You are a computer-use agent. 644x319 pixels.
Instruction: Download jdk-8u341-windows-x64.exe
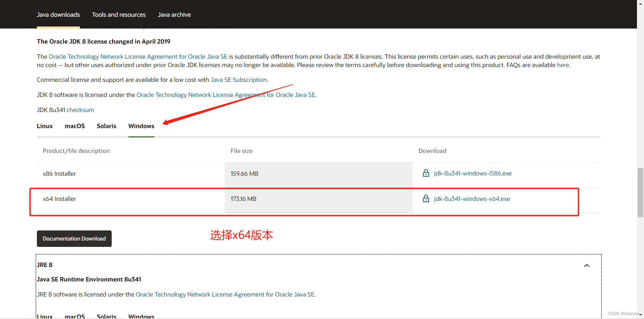[472, 199]
